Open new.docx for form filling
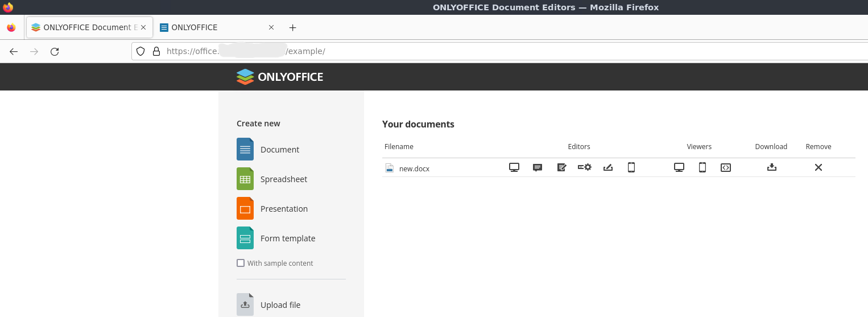 (608, 167)
